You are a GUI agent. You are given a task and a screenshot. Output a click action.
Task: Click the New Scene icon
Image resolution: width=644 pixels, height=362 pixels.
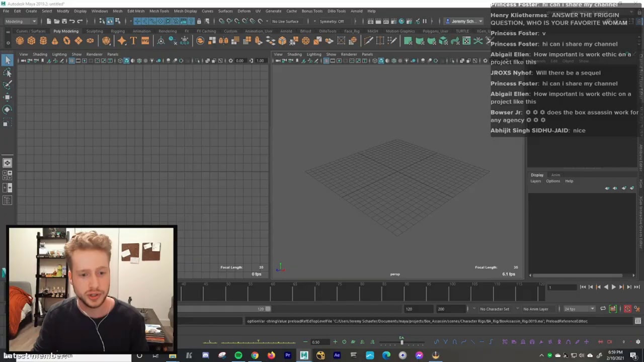click(49, 21)
